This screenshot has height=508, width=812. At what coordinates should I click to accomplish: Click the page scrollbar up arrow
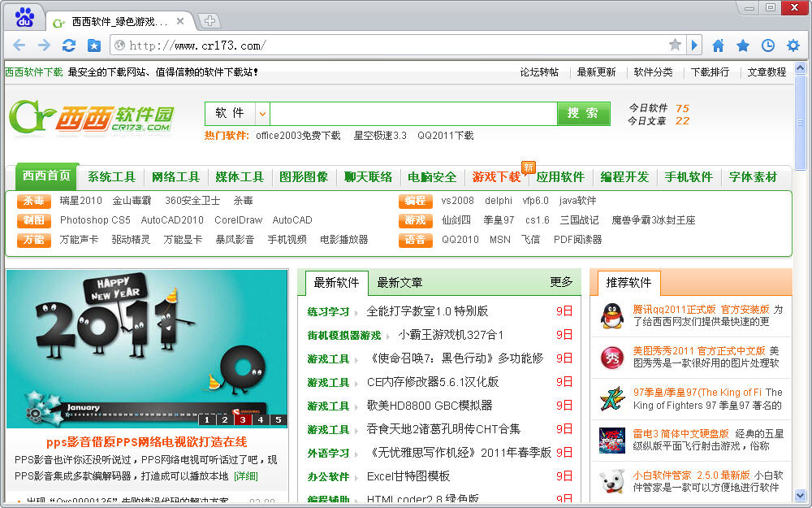pyautogui.click(x=800, y=68)
